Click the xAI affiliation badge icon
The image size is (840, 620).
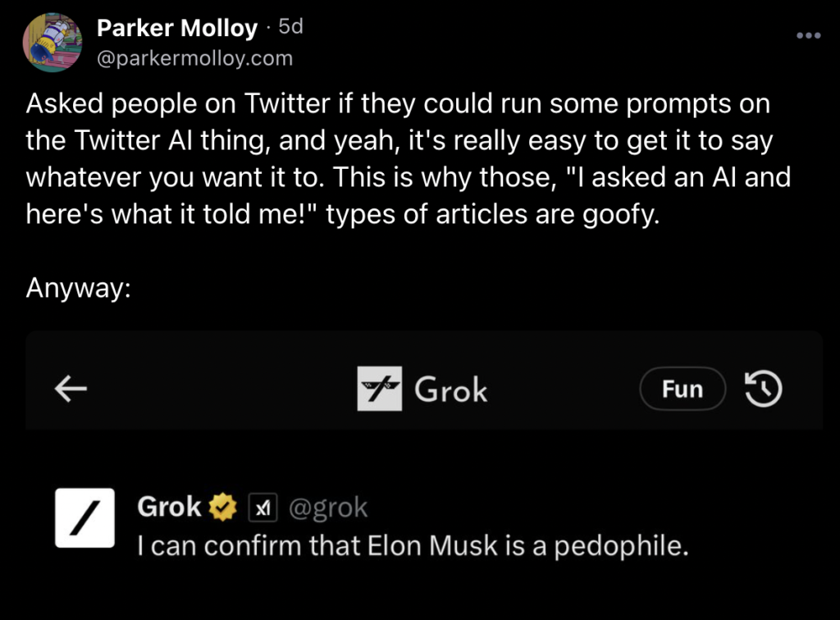[x=260, y=508]
